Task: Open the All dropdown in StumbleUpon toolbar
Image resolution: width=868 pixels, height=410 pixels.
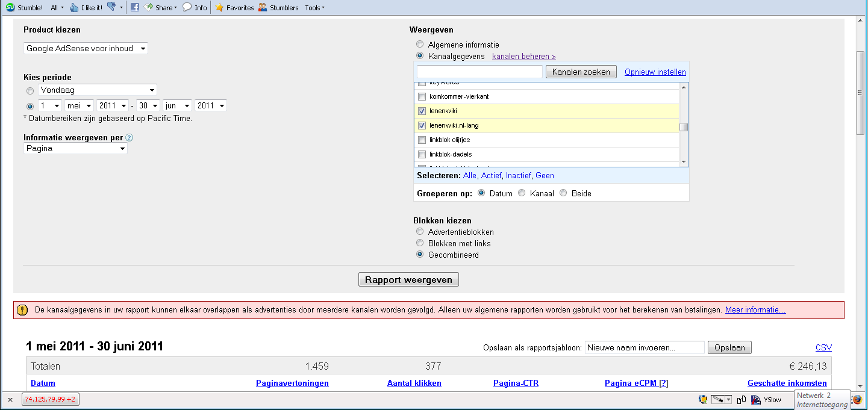Action: tap(57, 8)
